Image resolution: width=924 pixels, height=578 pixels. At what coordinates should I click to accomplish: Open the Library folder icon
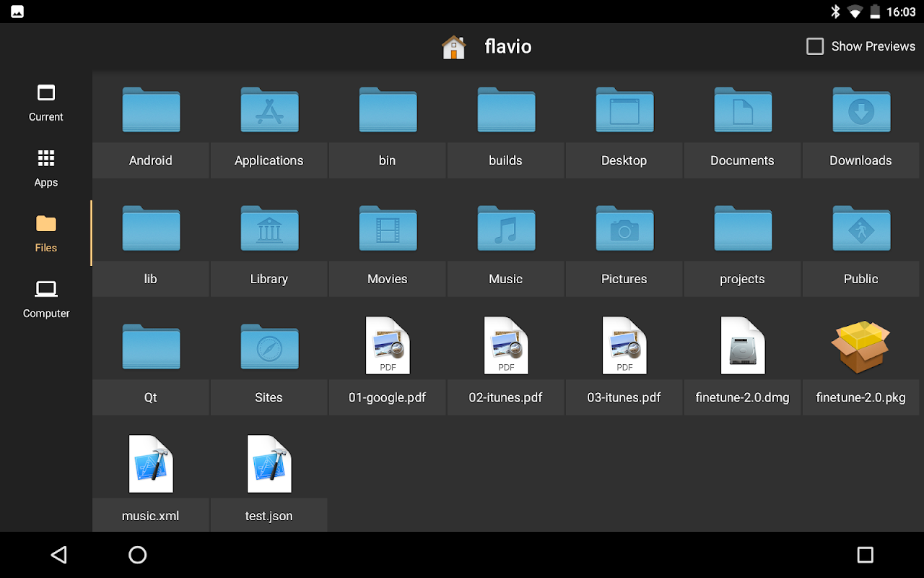tap(269, 228)
